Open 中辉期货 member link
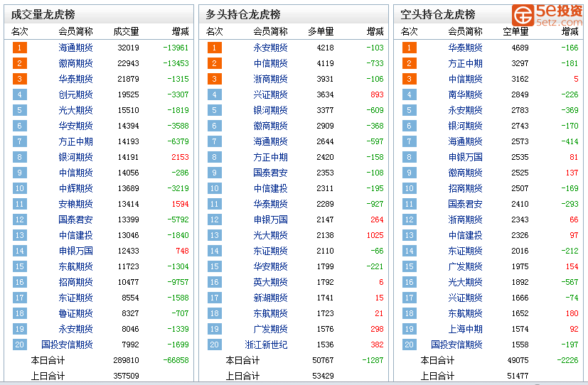 75,188
